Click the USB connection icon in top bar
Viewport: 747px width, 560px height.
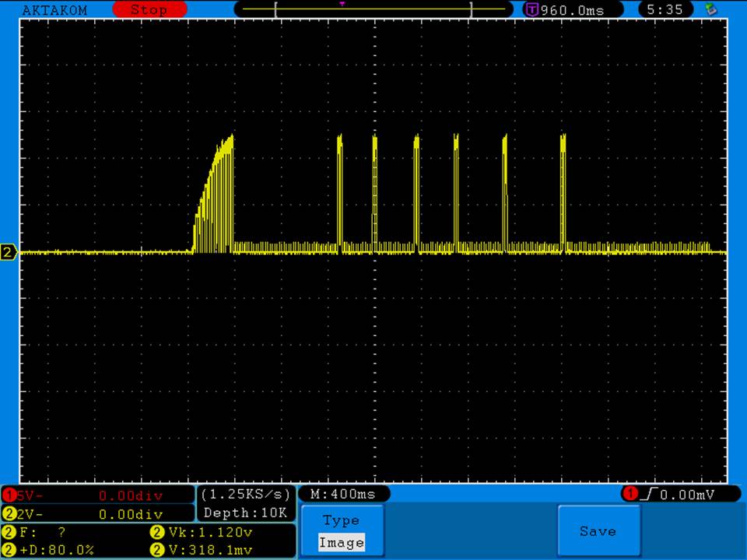coord(710,10)
